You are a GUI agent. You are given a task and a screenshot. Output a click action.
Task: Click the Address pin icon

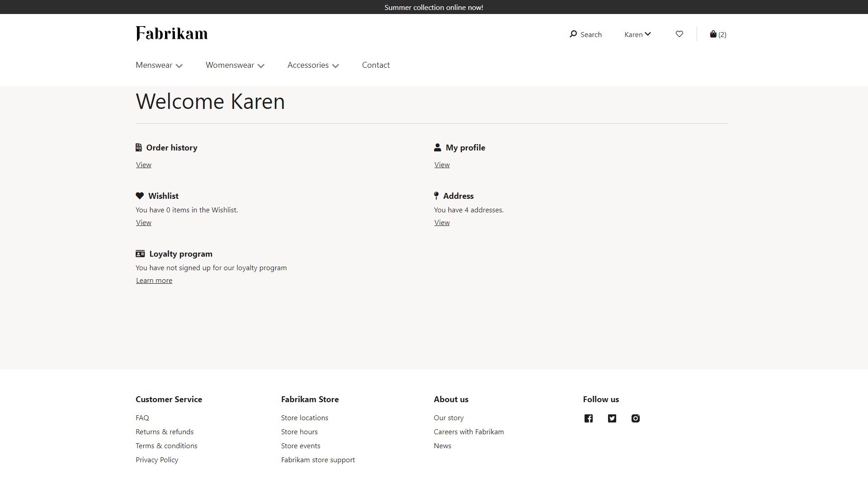pos(436,196)
